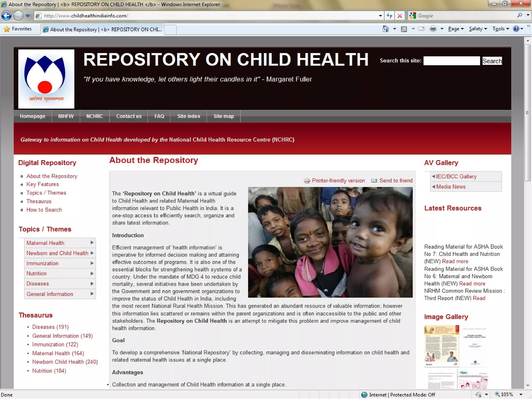The width and height of the screenshot is (532, 399).
Task: Expand the Maternal Health submenu arrow
Action: pos(92,243)
